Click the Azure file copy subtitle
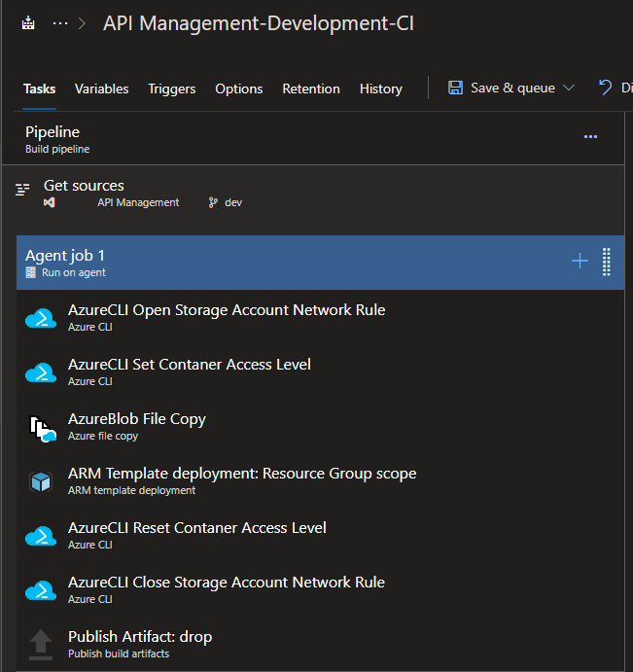633x672 pixels. (x=103, y=436)
